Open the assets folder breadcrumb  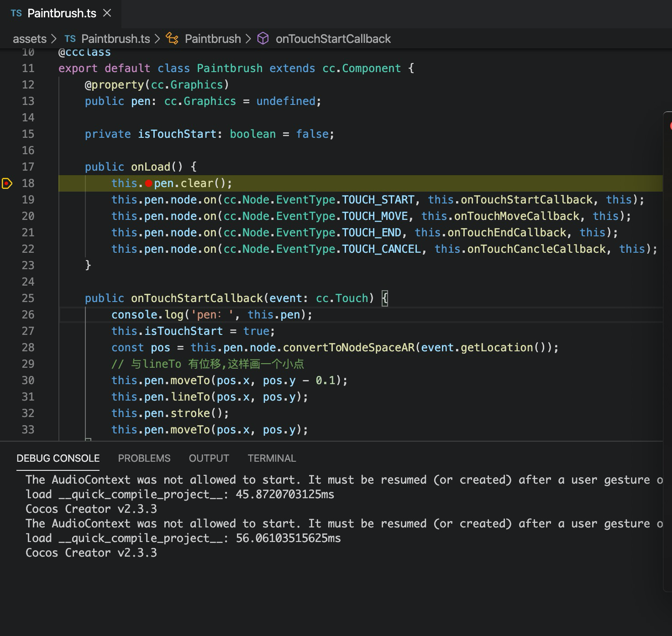click(x=30, y=39)
